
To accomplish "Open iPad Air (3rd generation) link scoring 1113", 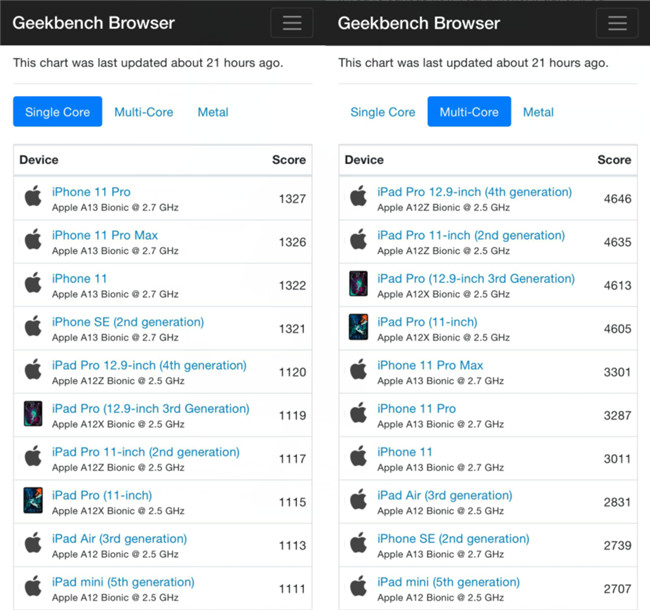I will [x=119, y=539].
